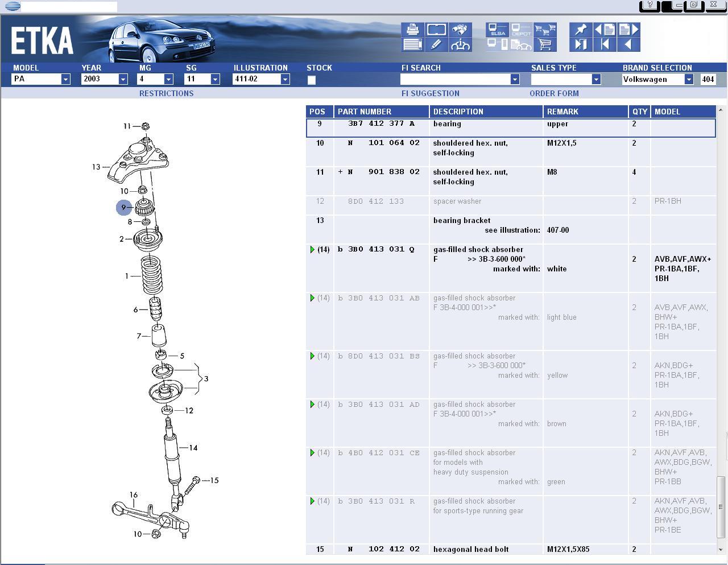Open the ELSA connection button
Screen dimensions: 728x565
coord(497,30)
